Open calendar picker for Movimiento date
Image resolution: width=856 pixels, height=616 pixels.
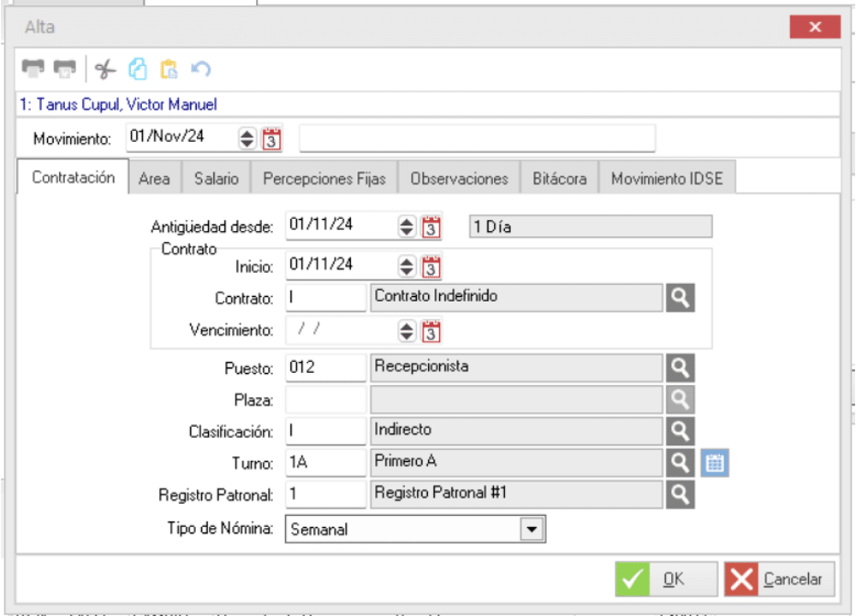tap(271, 139)
